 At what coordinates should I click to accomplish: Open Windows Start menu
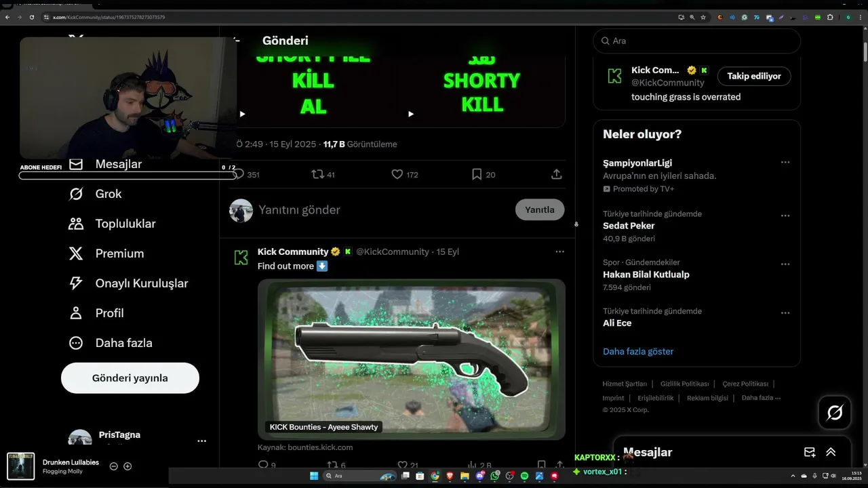point(314,476)
